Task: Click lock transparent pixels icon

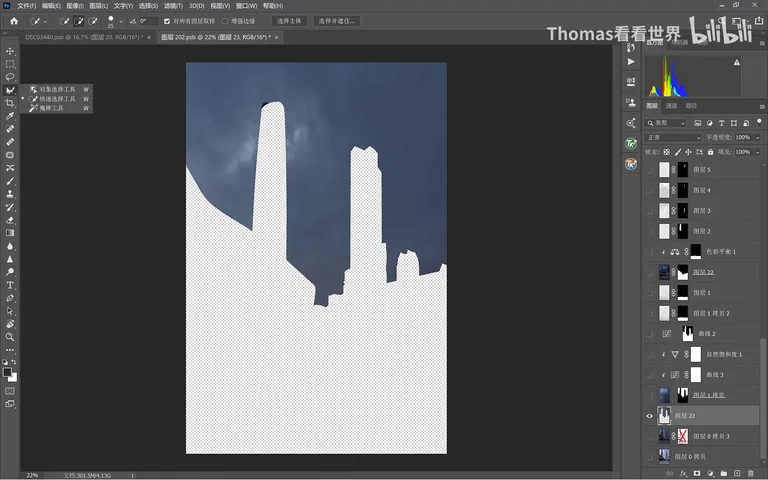Action: tap(667, 152)
